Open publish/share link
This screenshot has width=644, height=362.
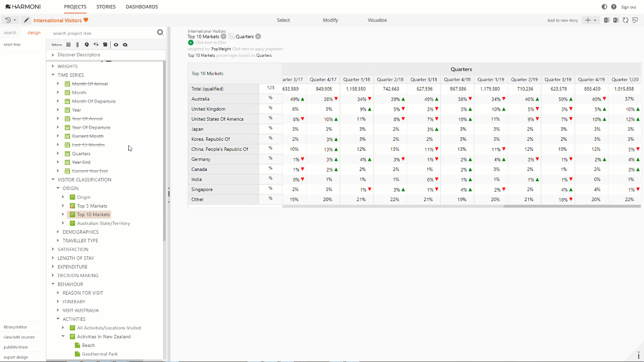(x=16, y=347)
